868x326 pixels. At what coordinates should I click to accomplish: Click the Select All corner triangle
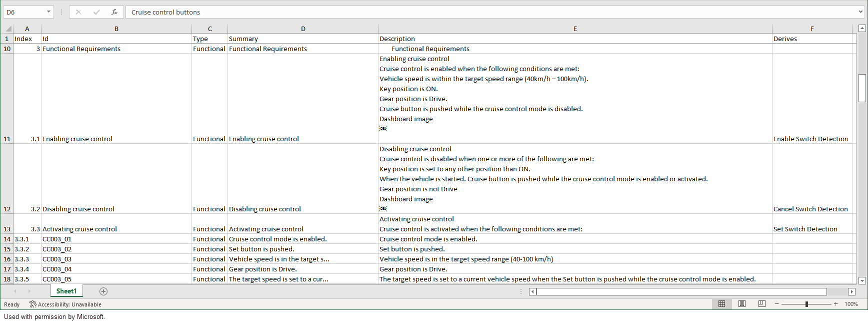point(8,29)
